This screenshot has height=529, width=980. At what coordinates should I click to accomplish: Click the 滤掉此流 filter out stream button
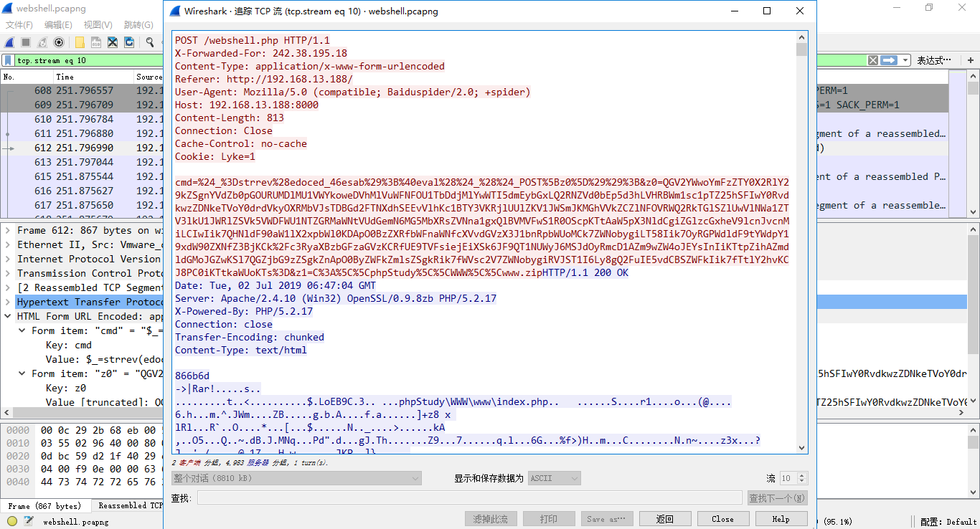pos(491,519)
